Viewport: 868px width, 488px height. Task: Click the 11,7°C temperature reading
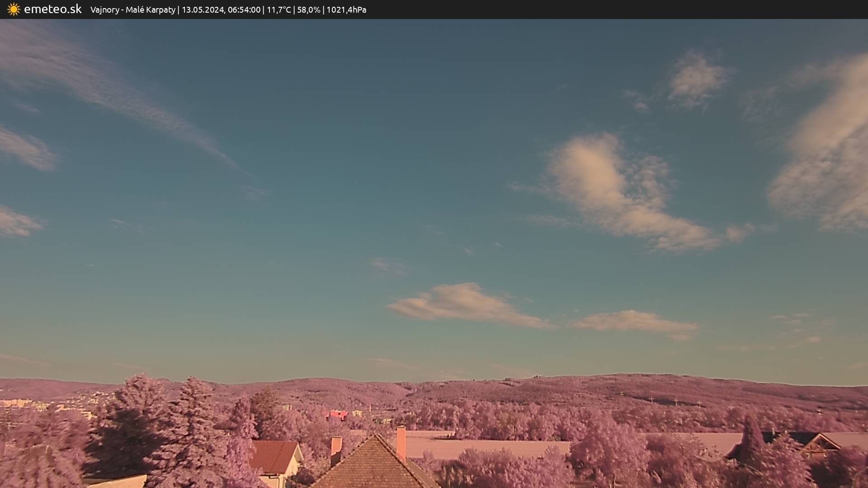278,10
